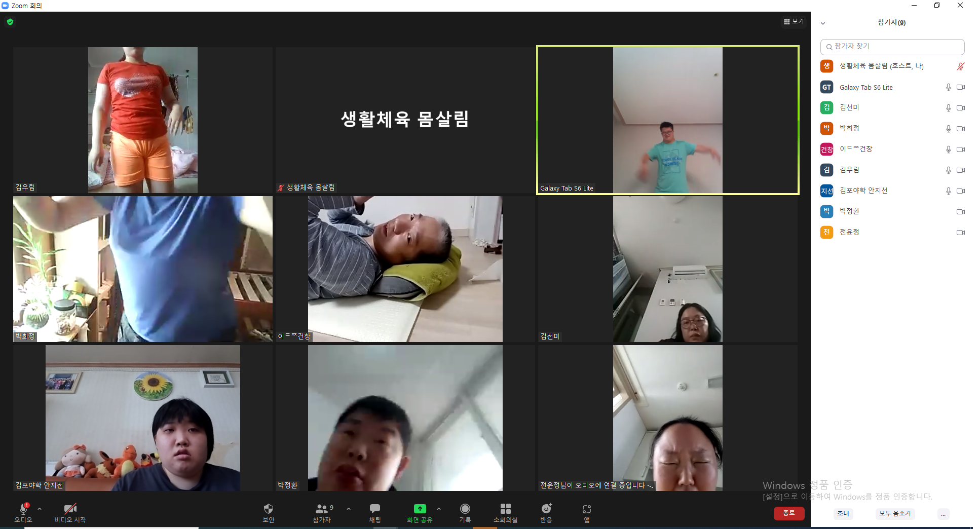Expand audio options arrow next to 오디오
The width and height of the screenshot is (980, 529).
[x=40, y=509]
